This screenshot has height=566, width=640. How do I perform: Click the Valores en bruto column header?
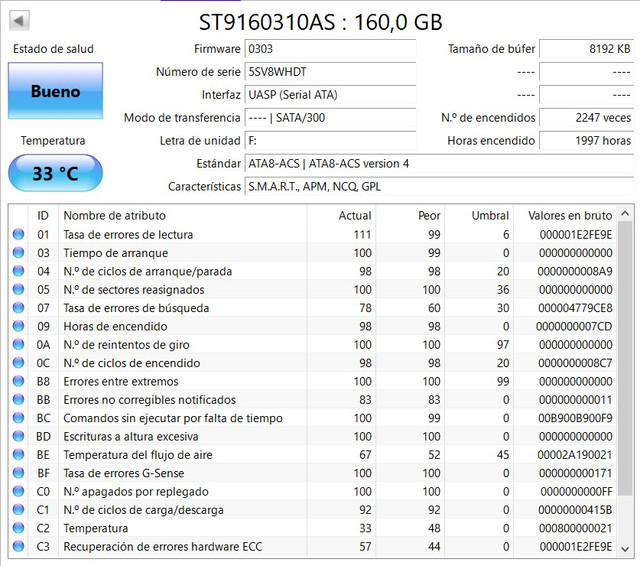[x=565, y=215]
